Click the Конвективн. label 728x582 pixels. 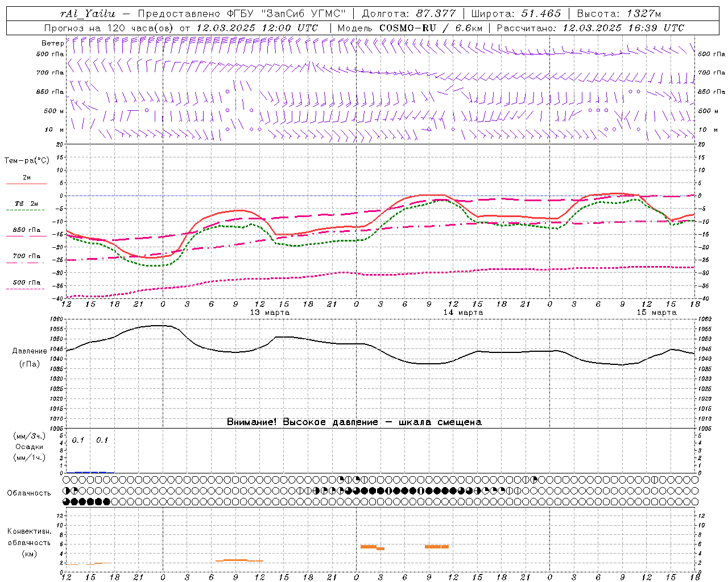coord(30,531)
